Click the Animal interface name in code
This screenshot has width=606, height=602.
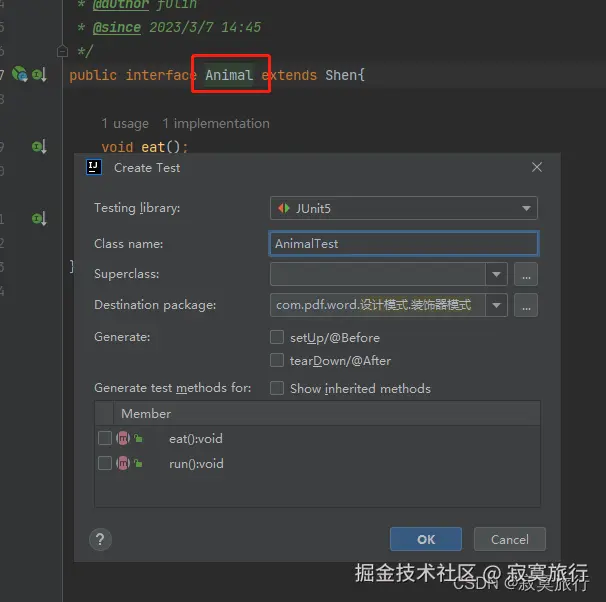point(229,75)
